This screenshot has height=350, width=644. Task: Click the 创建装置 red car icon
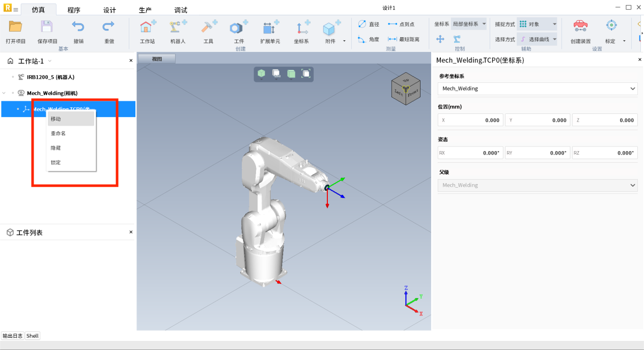(580, 28)
